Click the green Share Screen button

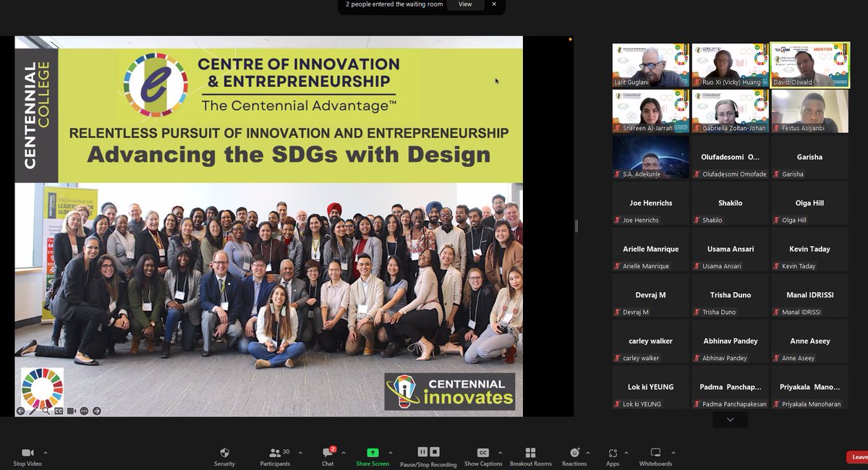pos(373,456)
